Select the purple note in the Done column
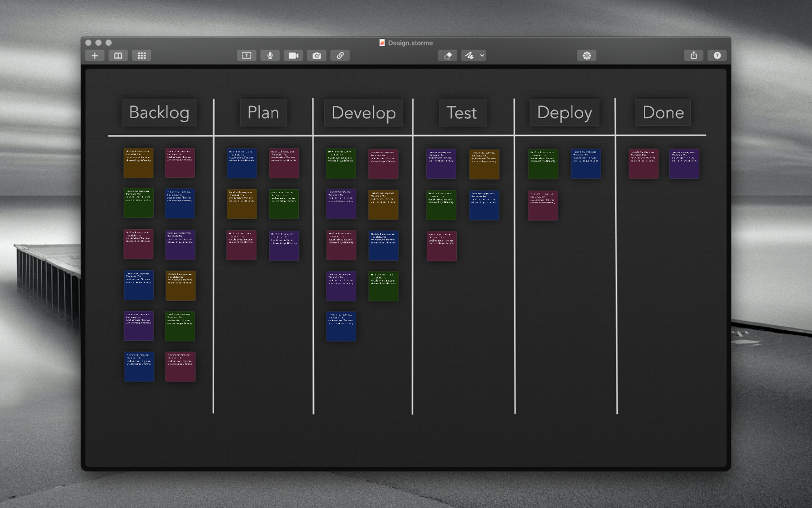 tap(685, 164)
